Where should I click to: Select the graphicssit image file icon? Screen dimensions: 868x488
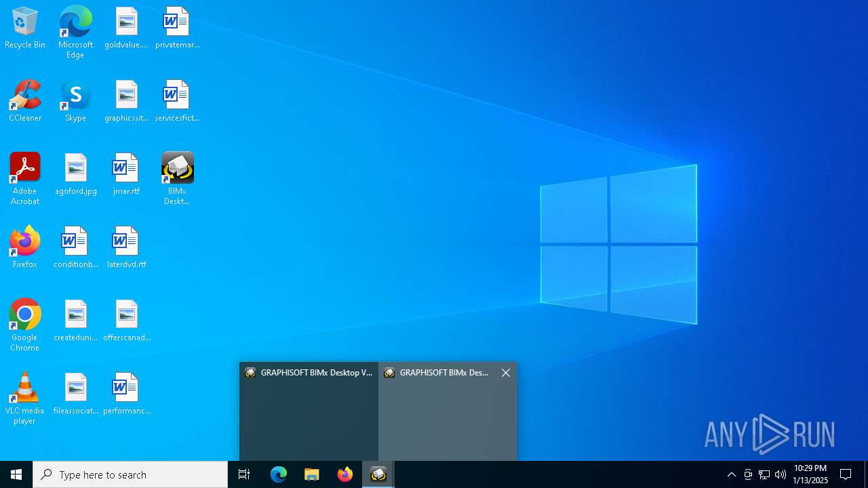click(126, 102)
